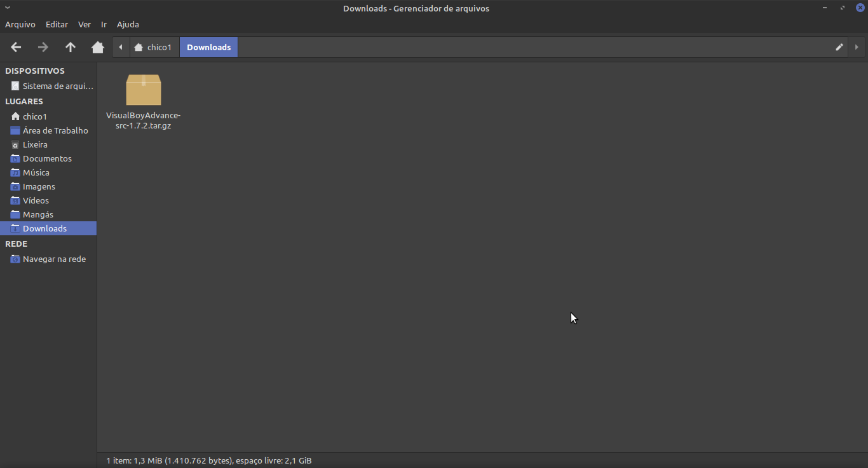
Task: Open the Ajuda menu
Action: 128,24
